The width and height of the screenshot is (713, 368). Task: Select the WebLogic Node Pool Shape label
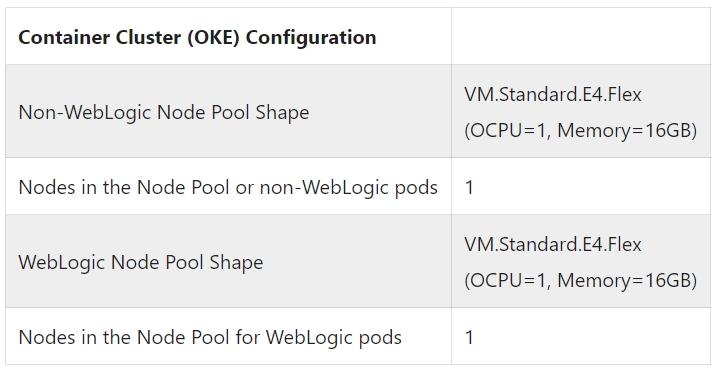pos(141,262)
